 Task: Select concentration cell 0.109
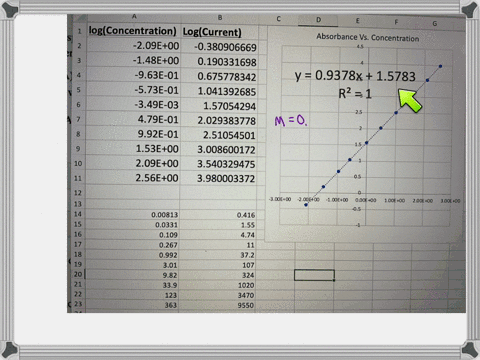click(x=133, y=235)
